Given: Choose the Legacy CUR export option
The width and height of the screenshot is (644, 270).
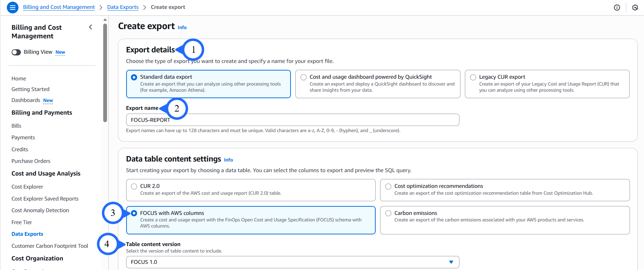Looking at the screenshot, I should click(473, 77).
